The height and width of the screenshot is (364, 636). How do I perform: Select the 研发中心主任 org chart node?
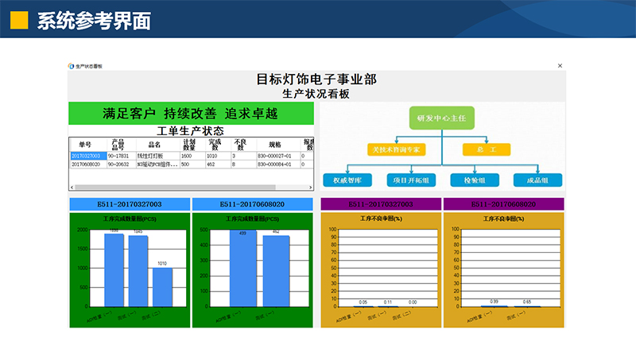(441, 118)
